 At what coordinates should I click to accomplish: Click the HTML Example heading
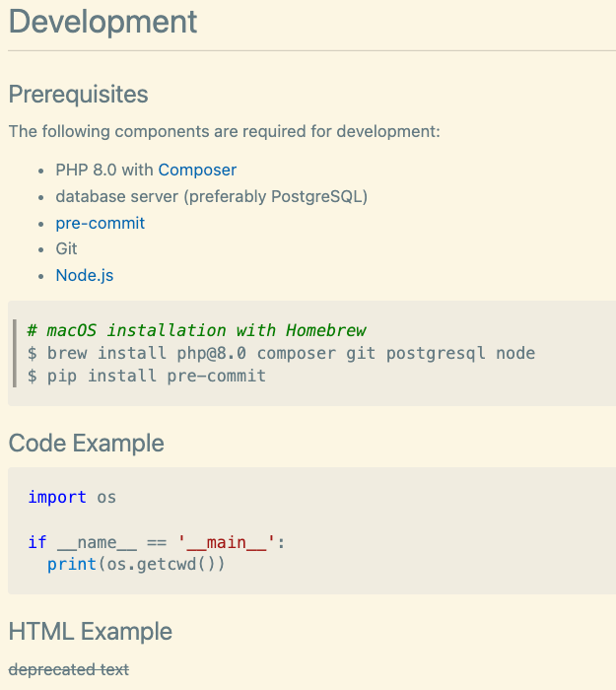coord(91,631)
